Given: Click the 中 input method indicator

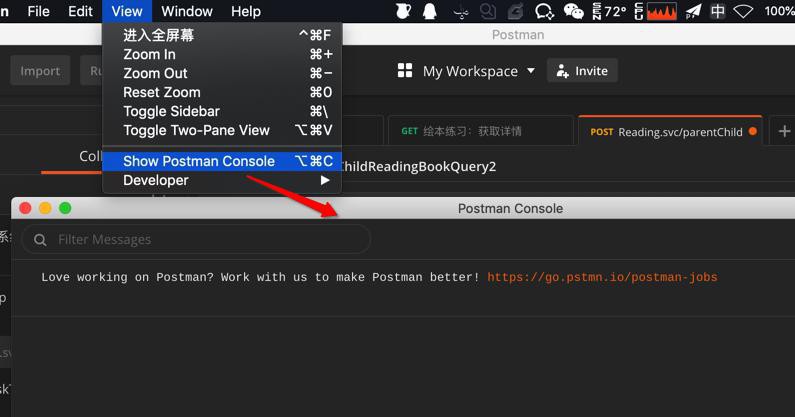Looking at the screenshot, I should [x=717, y=11].
